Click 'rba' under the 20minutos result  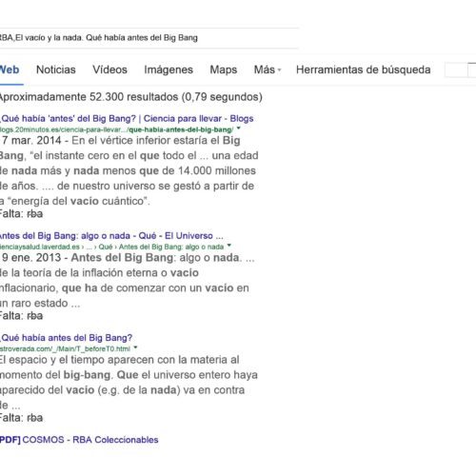35,214
